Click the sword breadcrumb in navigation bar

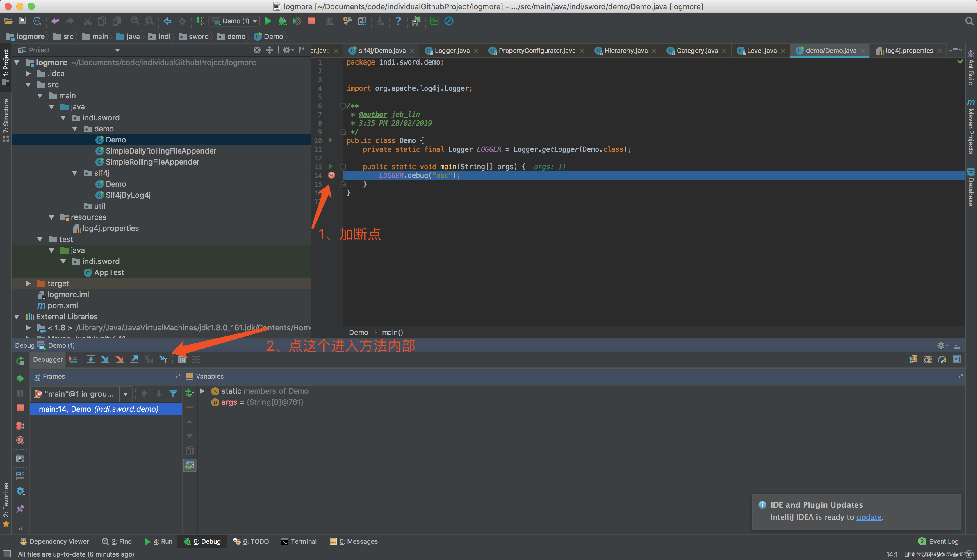pyautogui.click(x=194, y=37)
